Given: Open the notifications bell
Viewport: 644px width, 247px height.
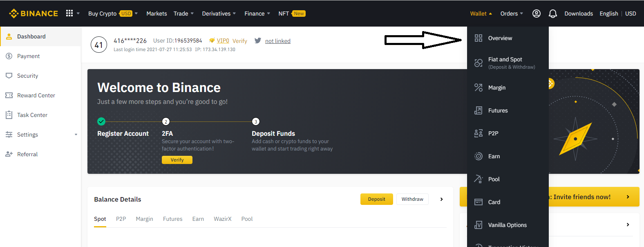Looking at the screenshot, I should pyautogui.click(x=553, y=13).
